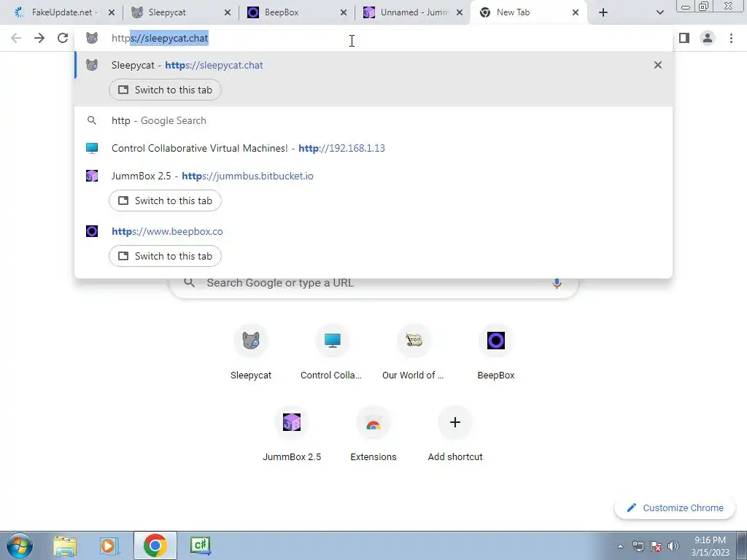Open Windows Explorer from the taskbar
Image resolution: width=747 pixels, height=560 pixels.
coord(65,545)
